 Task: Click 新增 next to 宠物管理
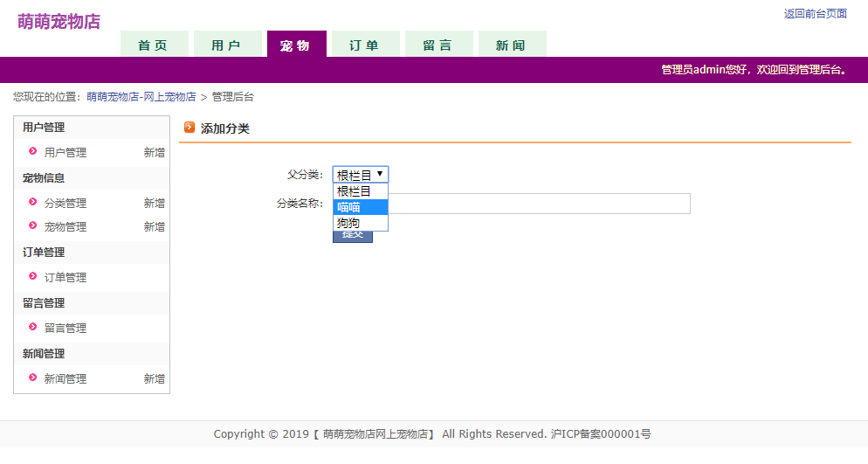[155, 226]
